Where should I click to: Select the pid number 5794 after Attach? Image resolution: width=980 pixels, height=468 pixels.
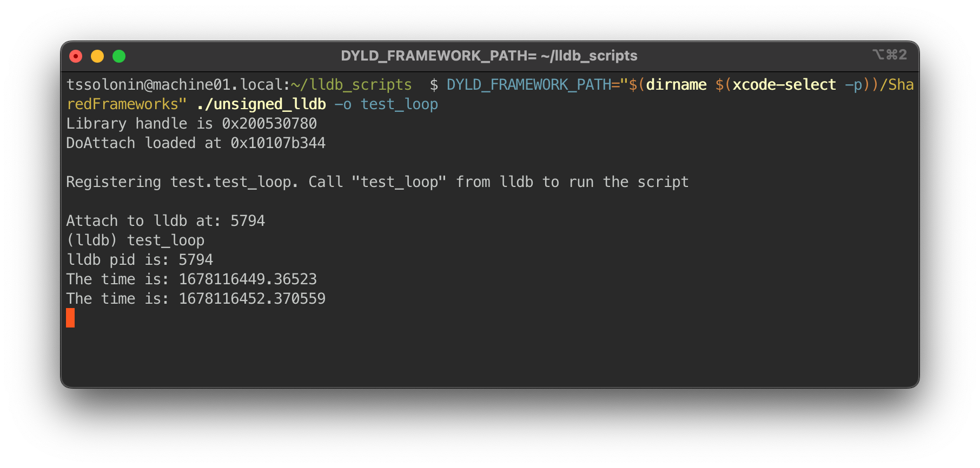[x=248, y=220]
